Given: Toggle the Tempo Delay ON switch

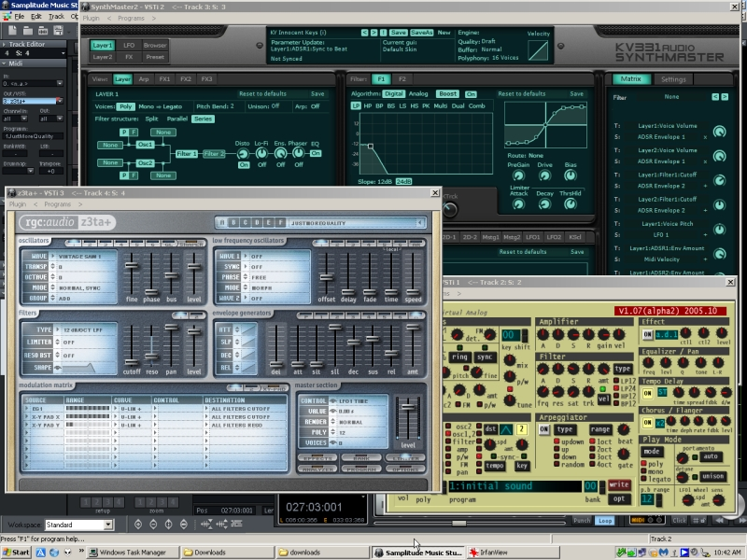Looking at the screenshot, I should [648, 392].
